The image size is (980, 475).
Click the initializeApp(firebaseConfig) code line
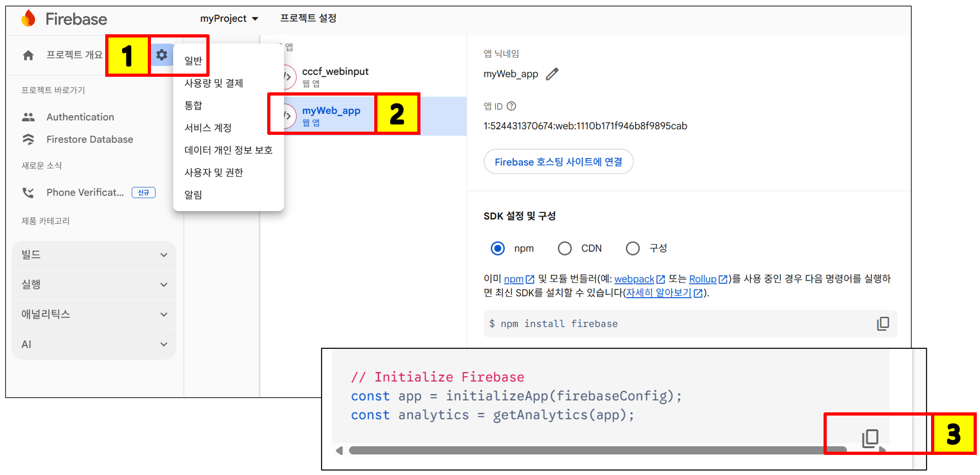(516, 396)
